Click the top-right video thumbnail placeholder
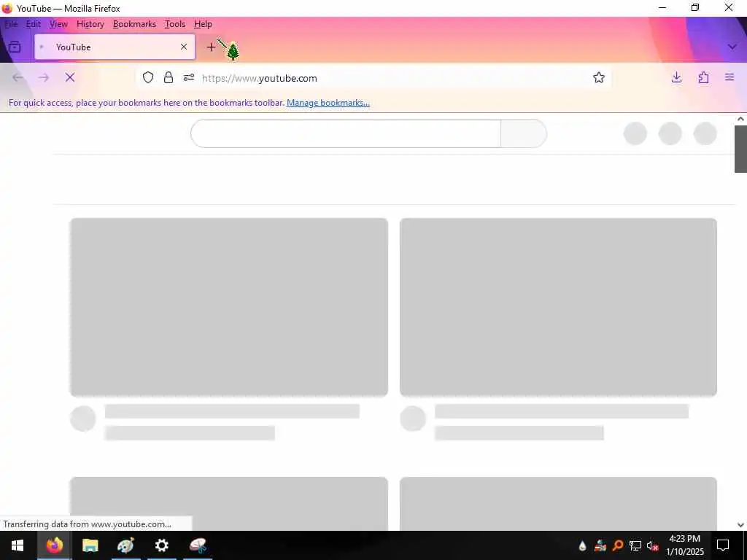This screenshot has height=560, width=747. (558, 307)
